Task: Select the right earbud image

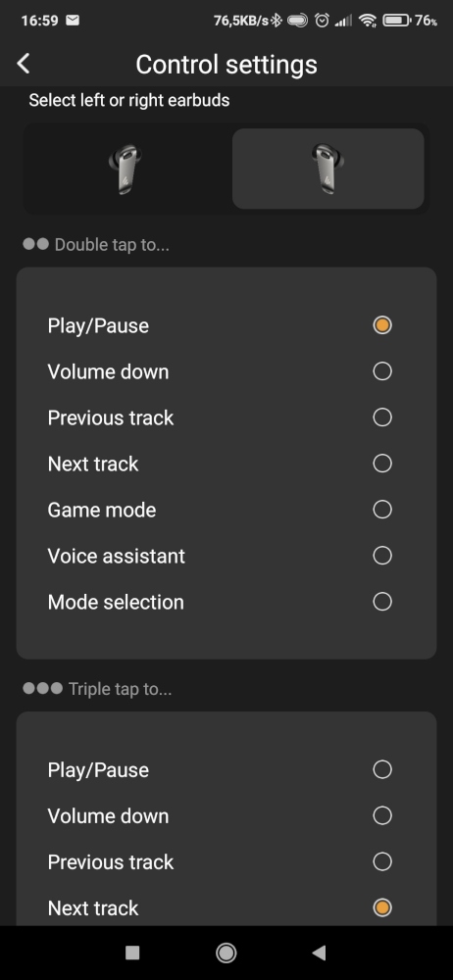Action: click(328, 169)
